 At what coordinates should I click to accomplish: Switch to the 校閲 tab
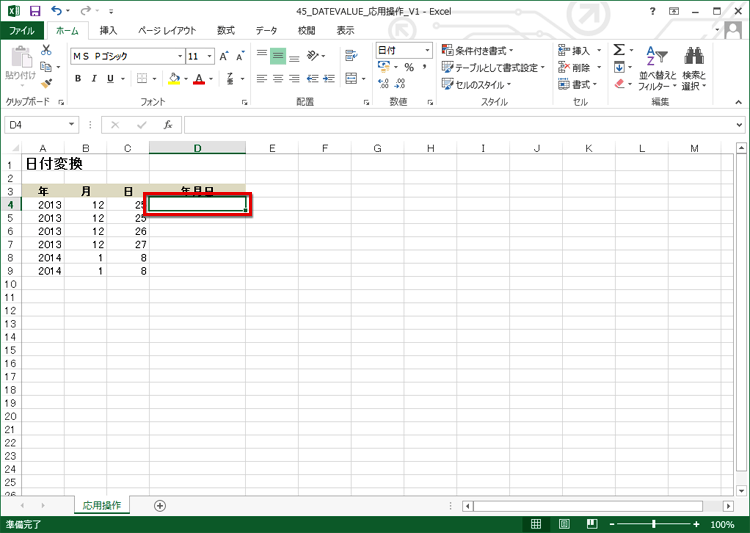tap(307, 31)
